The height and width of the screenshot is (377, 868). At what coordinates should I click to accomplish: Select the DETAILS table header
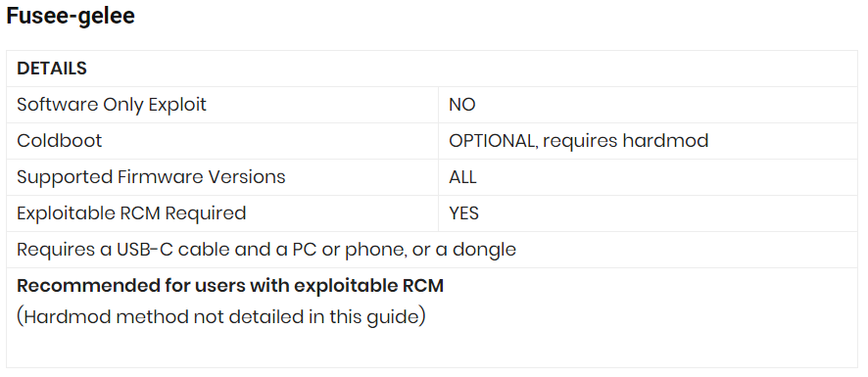click(52, 69)
